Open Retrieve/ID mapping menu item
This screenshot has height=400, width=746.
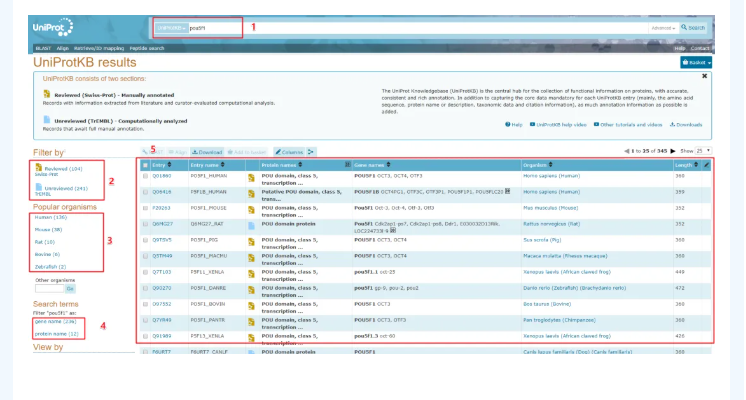99,48
